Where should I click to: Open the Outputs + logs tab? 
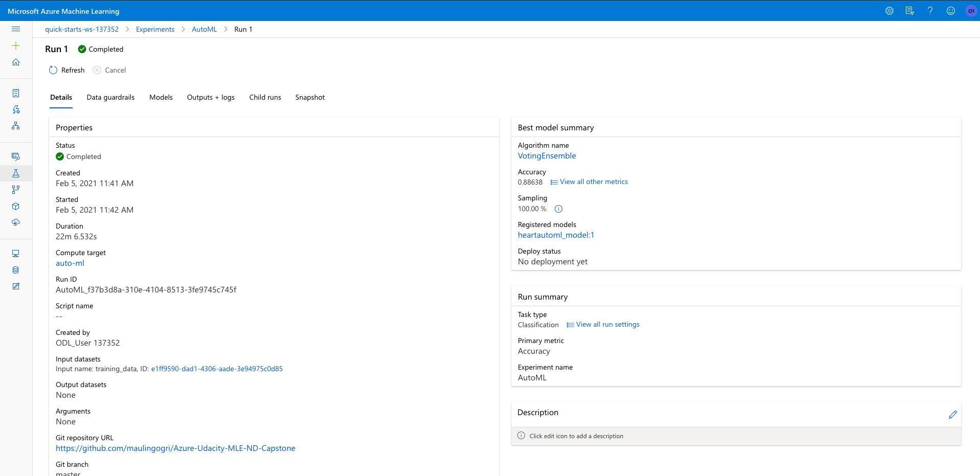tap(211, 97)
